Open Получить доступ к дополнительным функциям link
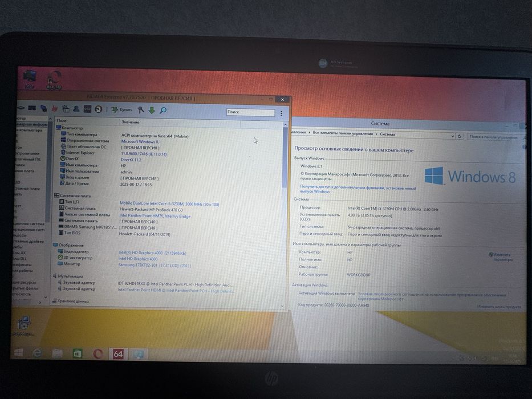The width and height of the screenshot is (532, 399). (x=358, y=189)
